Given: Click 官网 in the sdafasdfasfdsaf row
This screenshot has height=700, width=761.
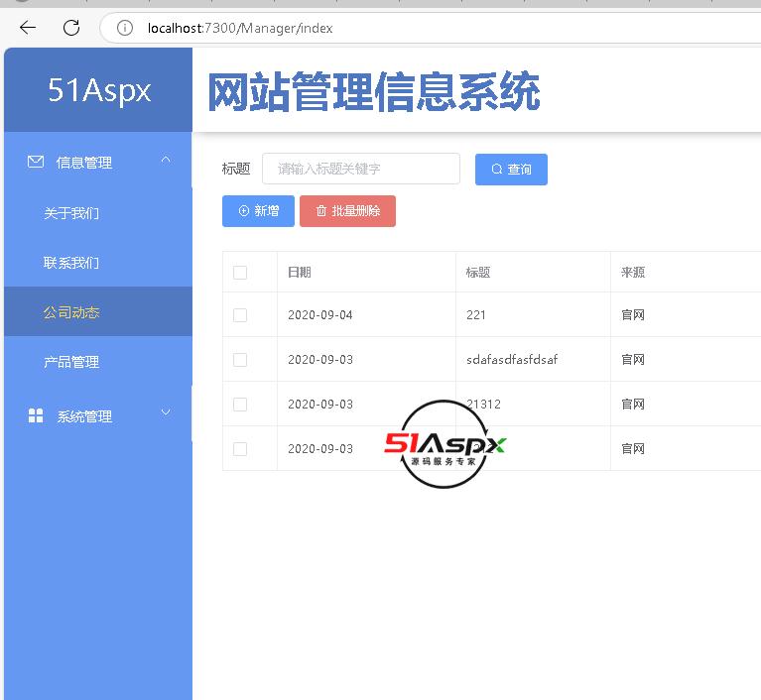Looking at the screenshot, I should coord(633,360).
